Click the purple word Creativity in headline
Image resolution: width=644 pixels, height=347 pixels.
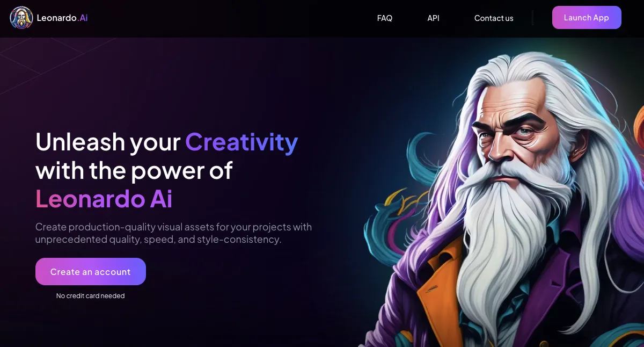pyautogui.click(x=241, y=142)
